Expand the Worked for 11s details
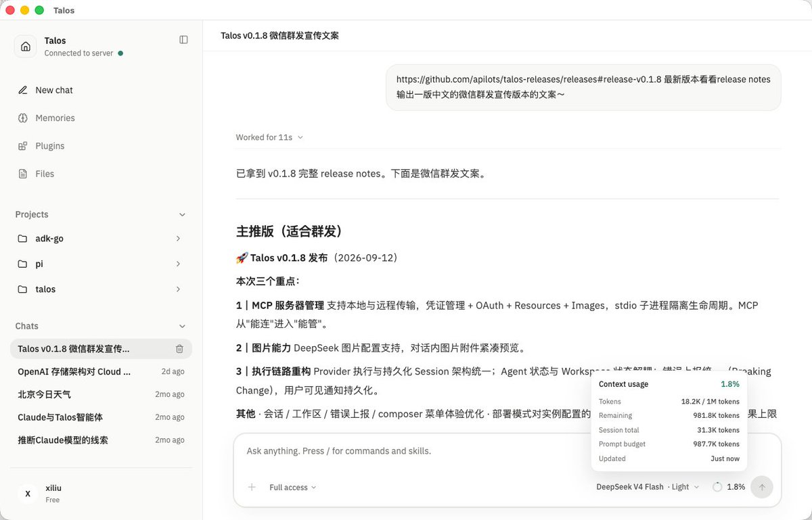This screenshot has height=520, width=812. point(269,137)
